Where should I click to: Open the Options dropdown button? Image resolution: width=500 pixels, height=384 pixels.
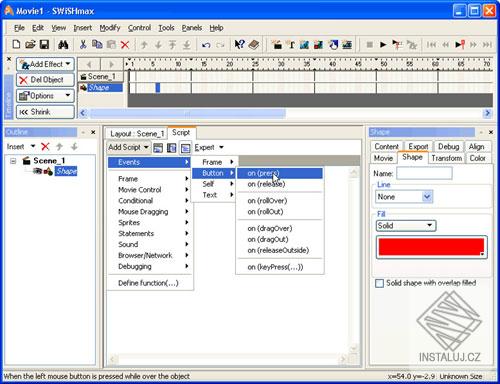[x=45, y=96]
